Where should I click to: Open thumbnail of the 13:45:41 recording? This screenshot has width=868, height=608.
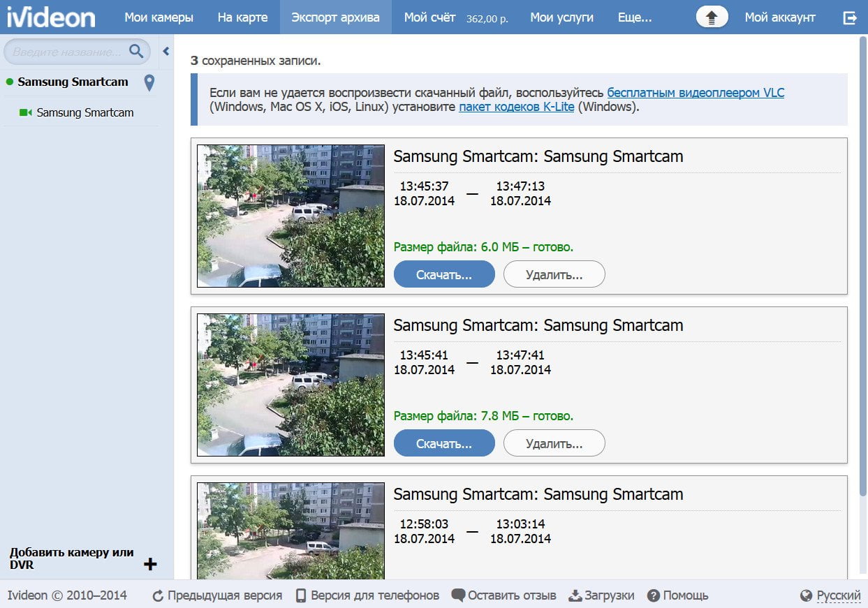click(x=290, y=385)
